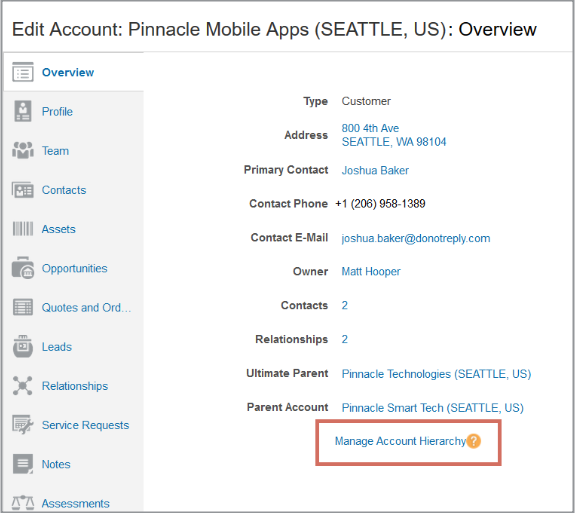Image resolution: width=575 pixels, height=513 pixels.
Task: Open primary contact Joshua Baker
Action: (375, 171)
